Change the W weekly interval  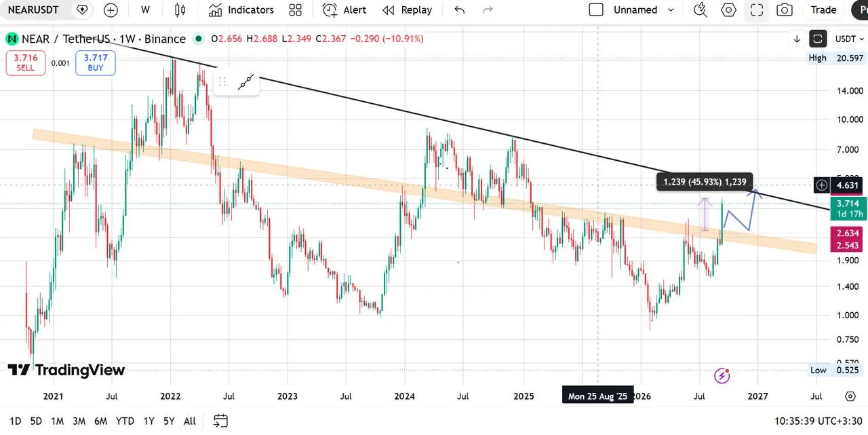click(x=145, y=10)
